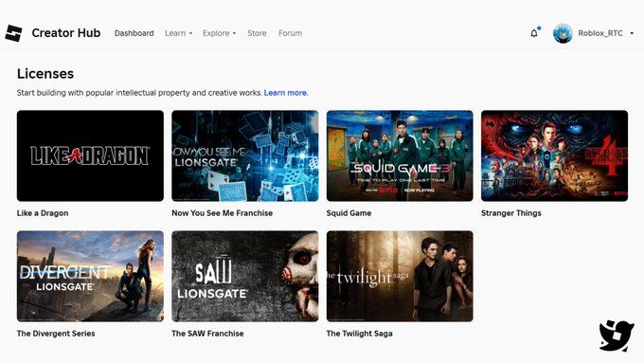The width and height of the screenshot is (644, 363).
Task: Go to the Dashboard tab
Action: tap(134, 33)
